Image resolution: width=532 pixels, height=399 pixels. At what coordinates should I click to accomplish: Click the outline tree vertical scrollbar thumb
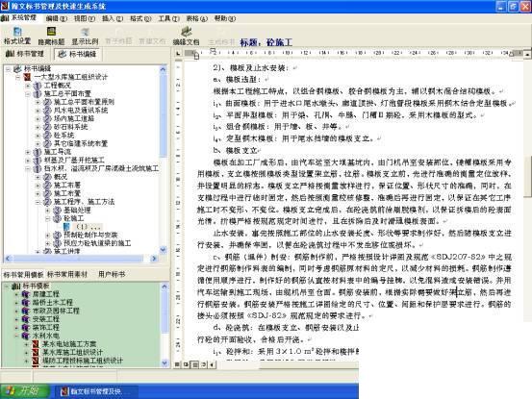point(164,117)
